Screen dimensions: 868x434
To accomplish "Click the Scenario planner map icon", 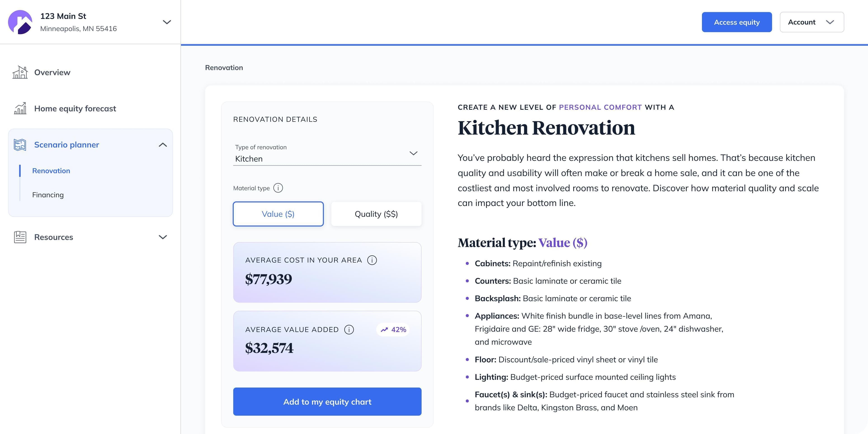I will coord(20,145).
